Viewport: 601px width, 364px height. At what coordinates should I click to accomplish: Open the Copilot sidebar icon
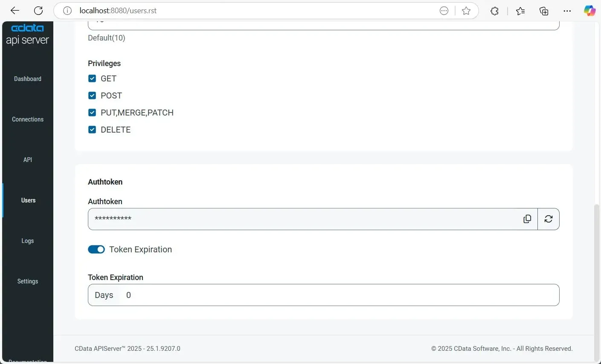(x=589, y=11)
